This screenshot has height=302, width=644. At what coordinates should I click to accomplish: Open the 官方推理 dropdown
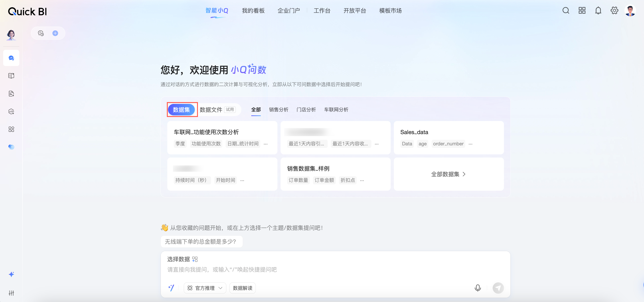click(x=205, y=288)
